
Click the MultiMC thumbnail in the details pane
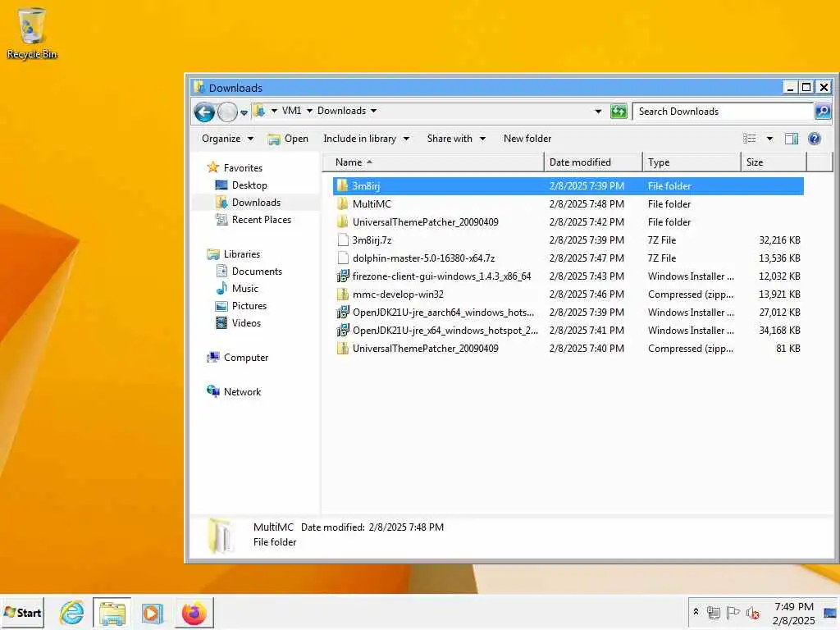221,535
